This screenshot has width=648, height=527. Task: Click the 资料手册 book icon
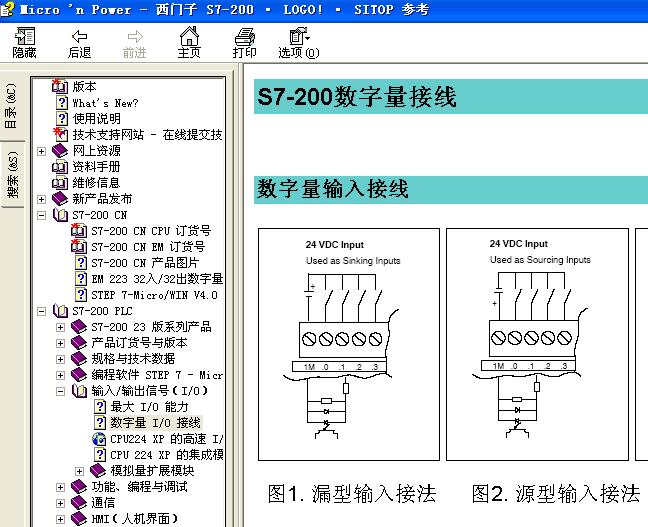60,167
